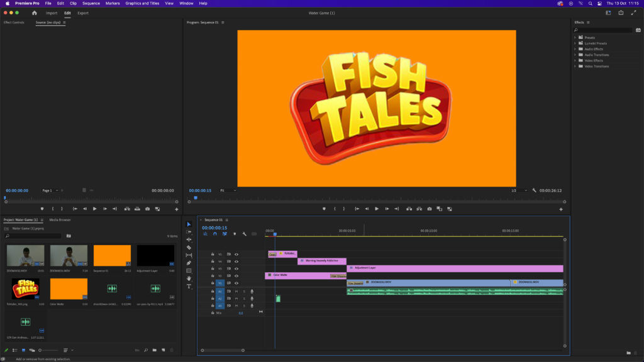Viewport: 644px width, 362px height.
Task: Open the Fit zoom level dropdown
Action: pyautogui.click(x=228, y=190)
